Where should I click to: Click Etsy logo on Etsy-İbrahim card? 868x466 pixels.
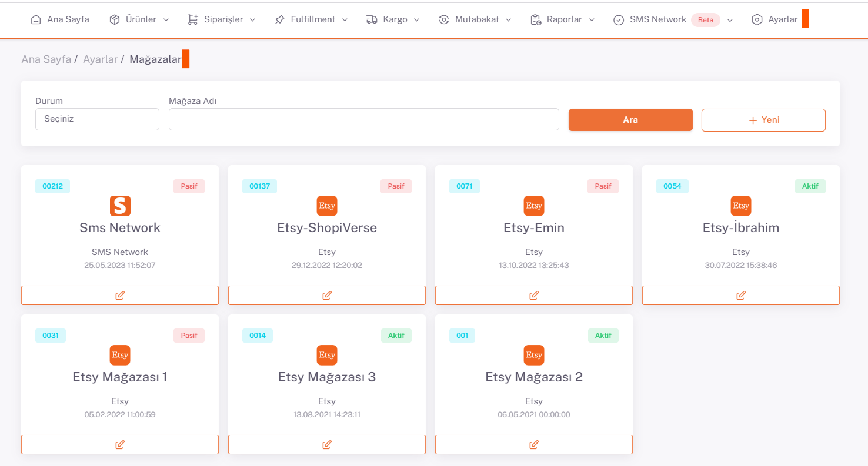741,206
